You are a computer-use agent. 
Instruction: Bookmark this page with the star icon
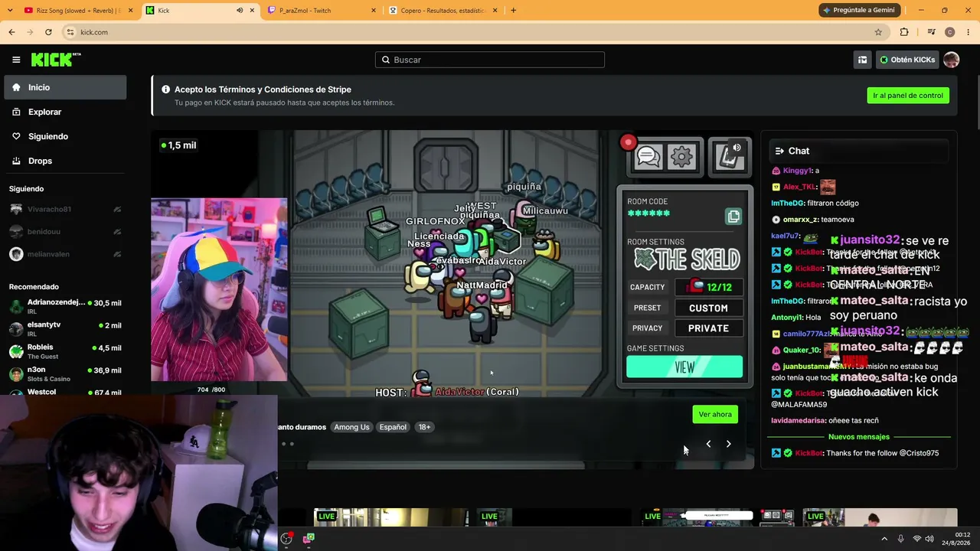pyautogui.click(x=878, y=32)
